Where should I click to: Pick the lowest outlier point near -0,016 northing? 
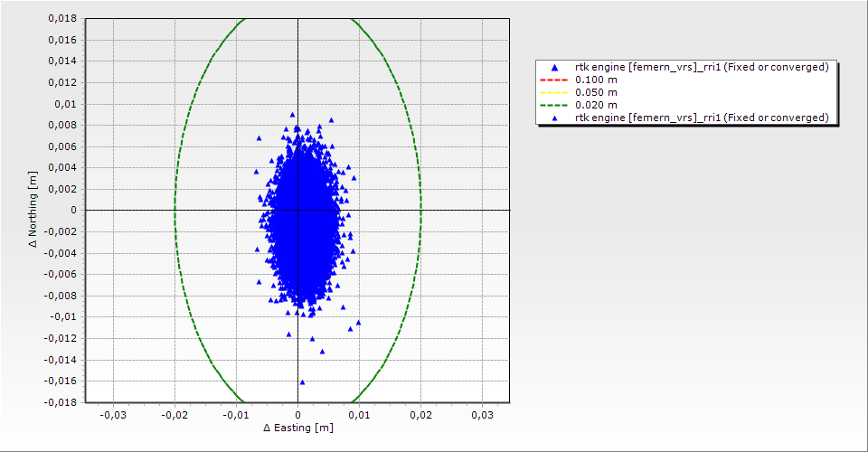point(302,381)
